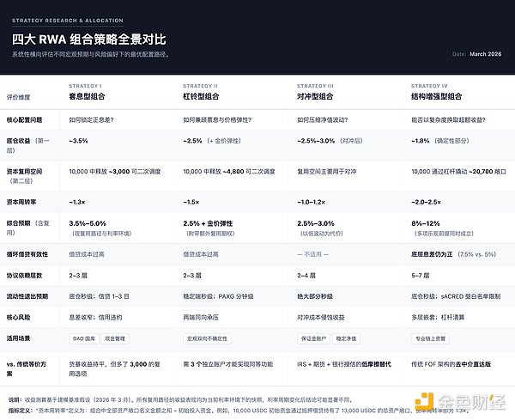
Task: Click the '如何锁定正息差?' cell
Action: coord(91,120)
